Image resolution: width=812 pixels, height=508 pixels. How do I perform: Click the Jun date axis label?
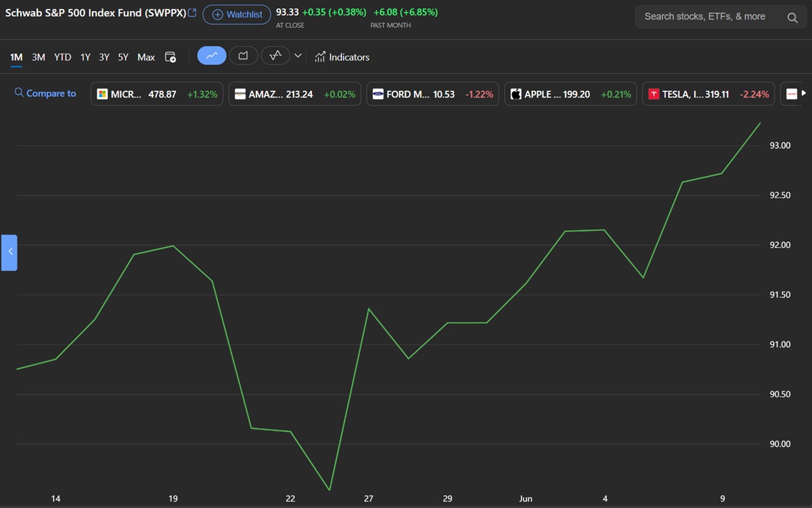tap(526, 499)
